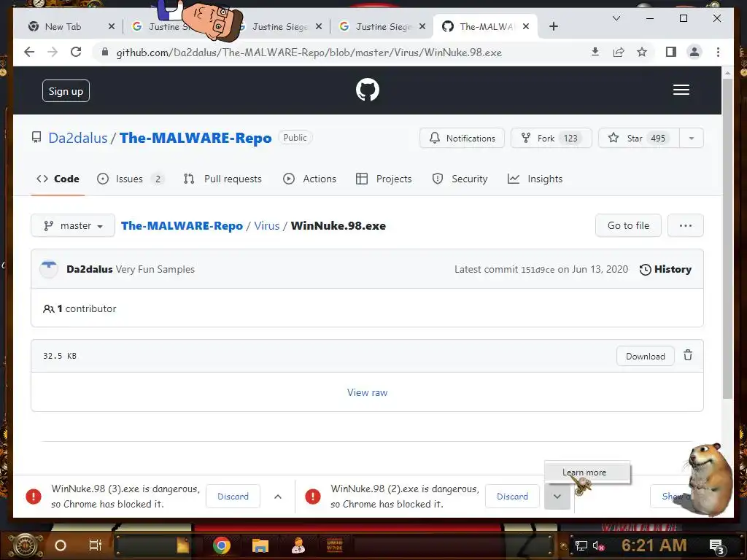Share this page using the share icon
Image resolution: width=747 pixels, height=560 pixels.
[x=619, y=52]
